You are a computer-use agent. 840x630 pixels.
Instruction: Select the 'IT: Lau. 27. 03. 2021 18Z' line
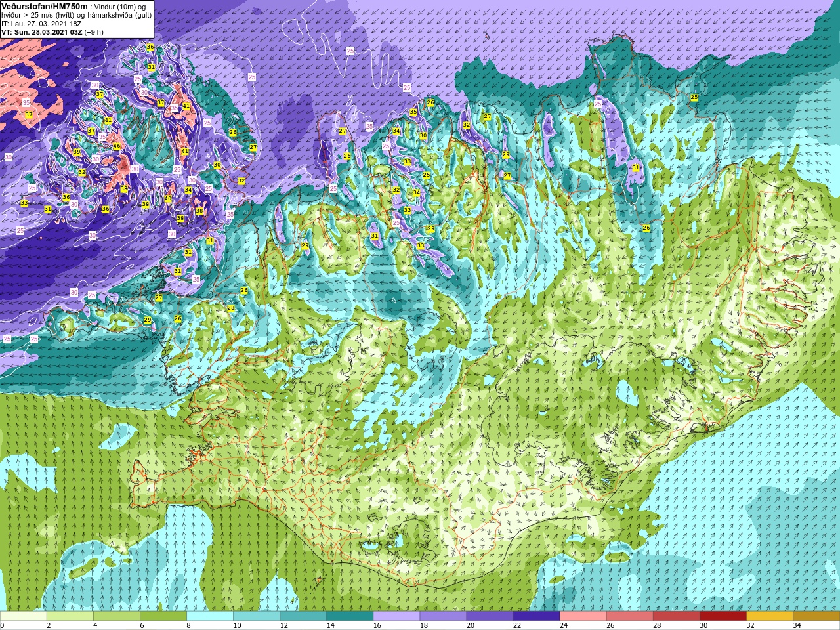tap(41, 24)
